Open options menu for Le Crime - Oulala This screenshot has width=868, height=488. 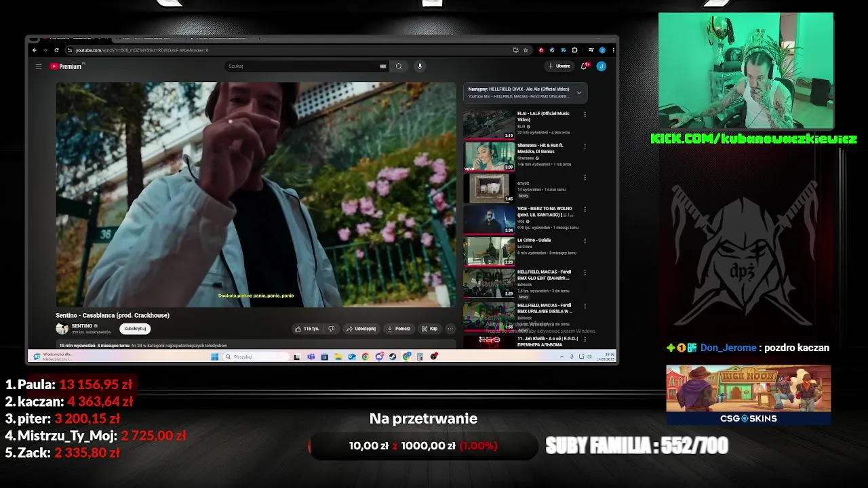[585, 241]
